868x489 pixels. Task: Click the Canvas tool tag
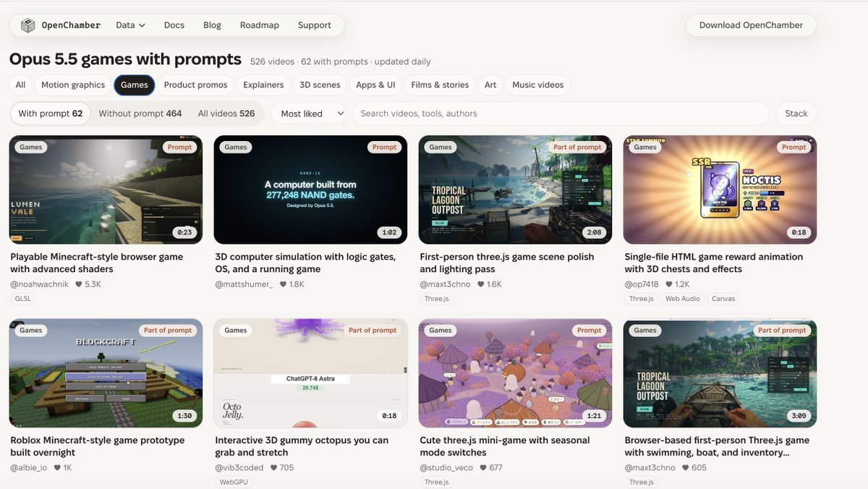pos(723,299)
